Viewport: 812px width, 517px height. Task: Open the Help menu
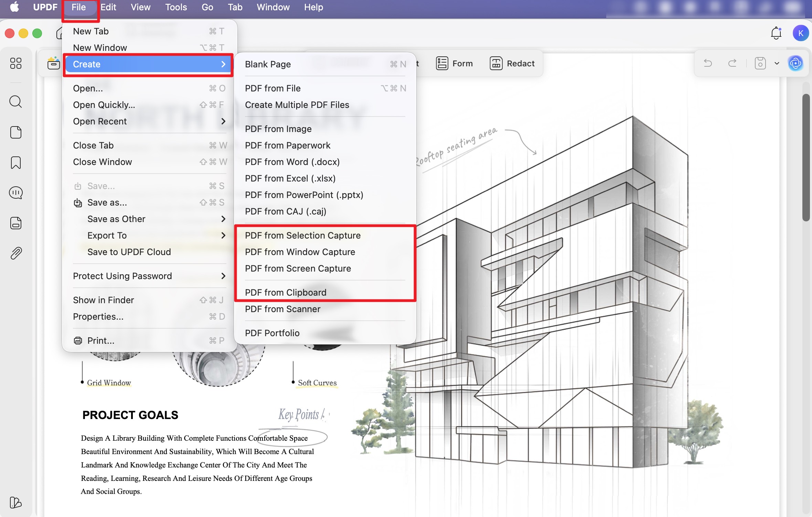pos(313,7)
